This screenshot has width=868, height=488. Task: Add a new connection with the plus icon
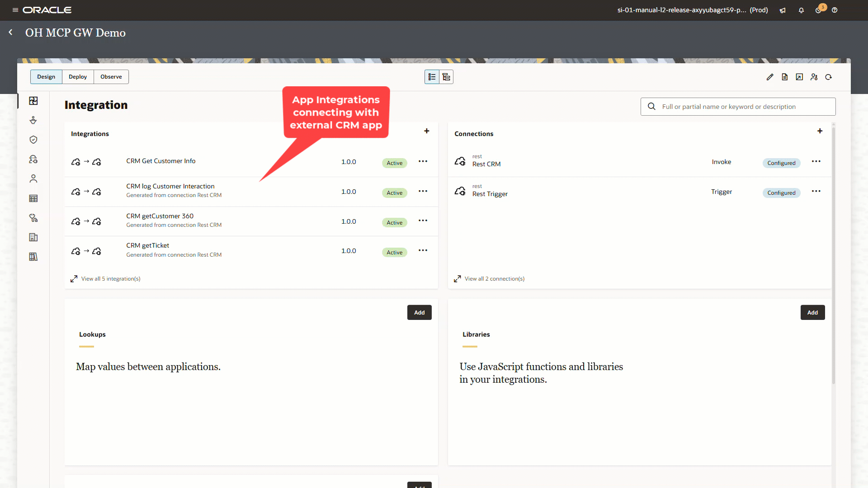(x=820, y=131)
